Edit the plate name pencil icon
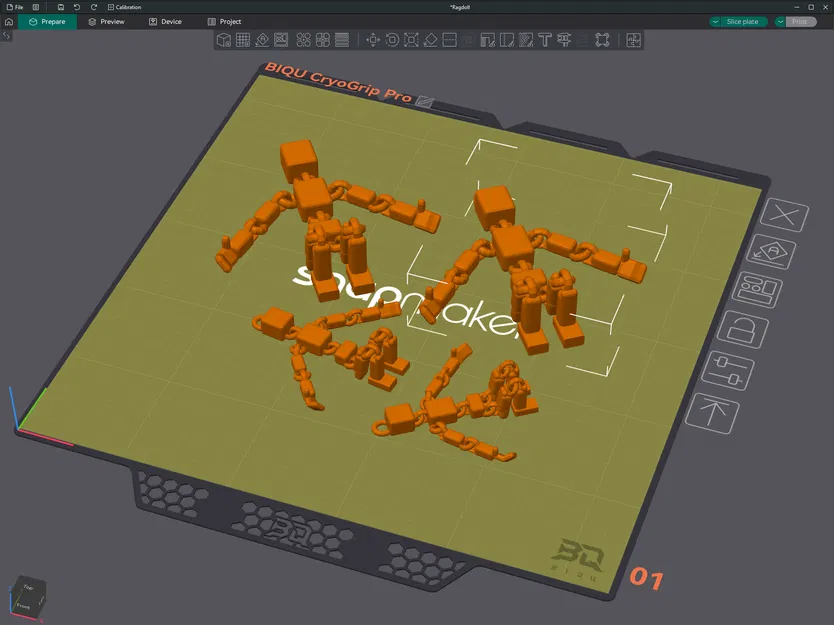Screen dimensions: 834x625 point(424,101)
